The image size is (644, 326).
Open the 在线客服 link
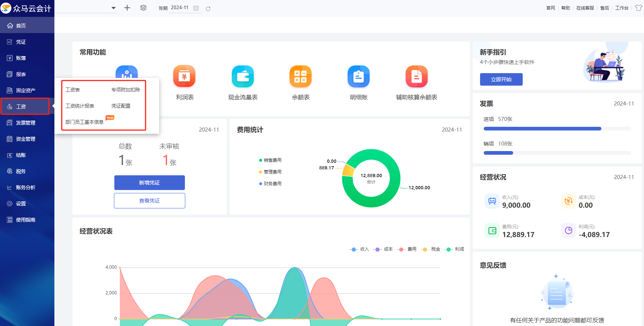[585, 8]
